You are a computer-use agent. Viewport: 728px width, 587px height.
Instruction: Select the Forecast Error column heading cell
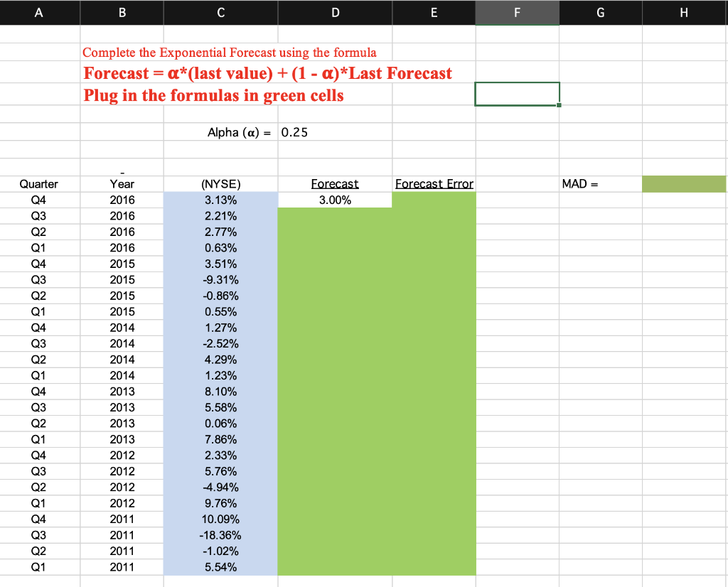point(434,183)
